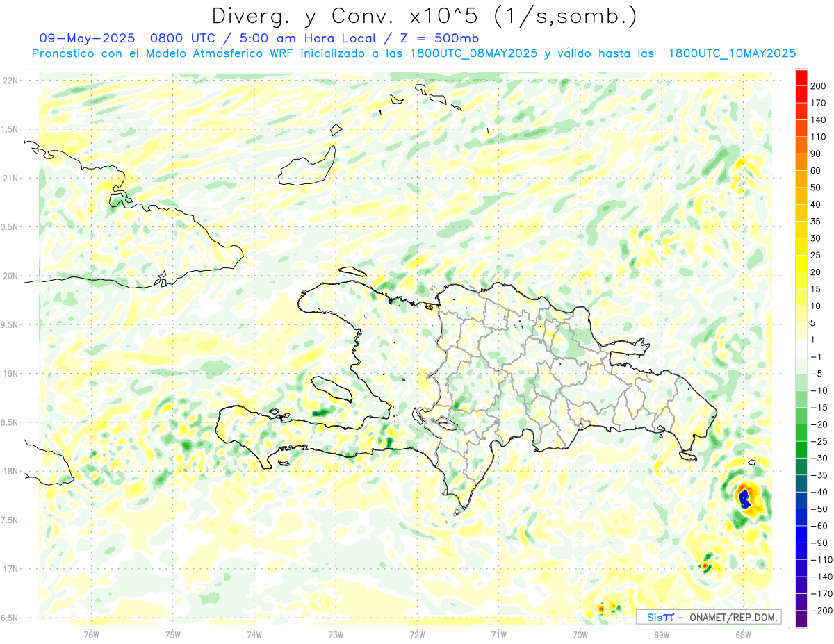Viewport: 834px width, 644px height.
Task: Click the '71W' longitude label
Action: (498, 635)
